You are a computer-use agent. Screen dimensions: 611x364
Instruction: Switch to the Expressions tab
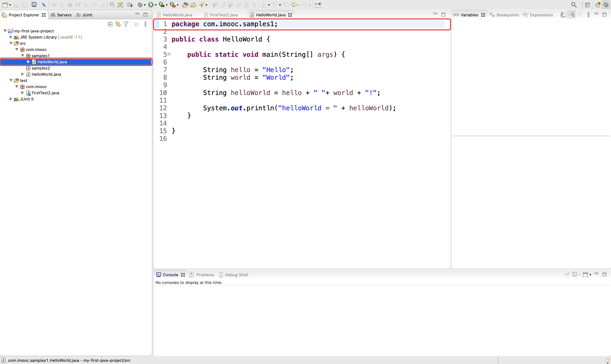click(x=538, y=15)
